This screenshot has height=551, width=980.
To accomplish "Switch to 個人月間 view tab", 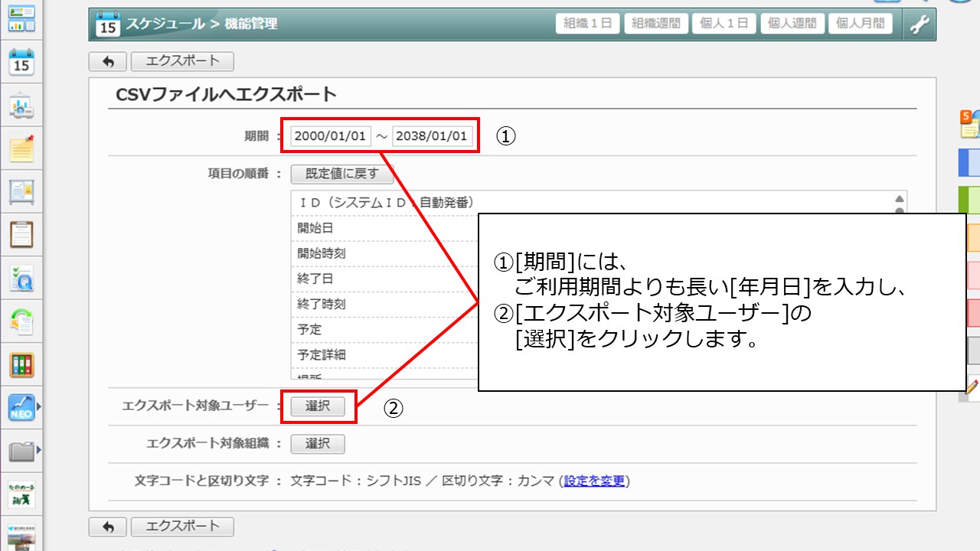I will click(x=860, y=24).
